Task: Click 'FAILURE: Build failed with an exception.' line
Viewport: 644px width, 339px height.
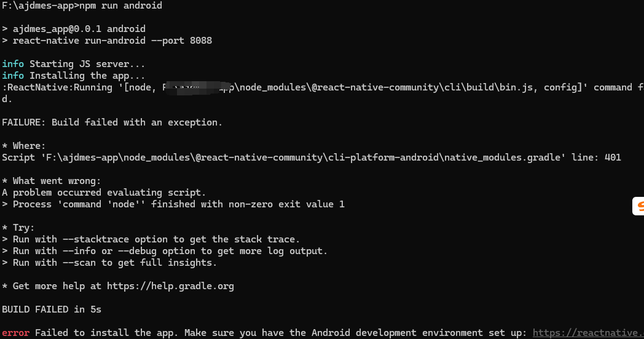Action: 112,122
